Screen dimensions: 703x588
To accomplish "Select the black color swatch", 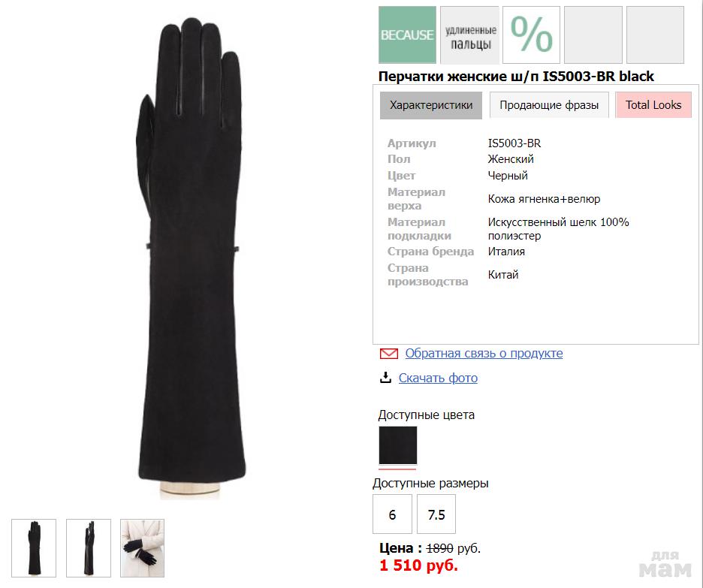I will (x=397, y=445).
